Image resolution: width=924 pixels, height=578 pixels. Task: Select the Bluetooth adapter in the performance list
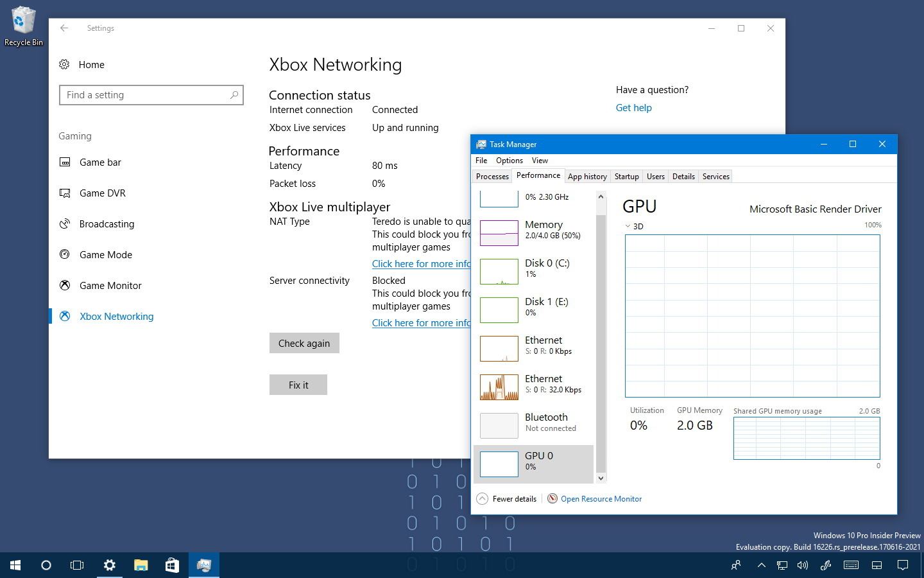(535, 423)
